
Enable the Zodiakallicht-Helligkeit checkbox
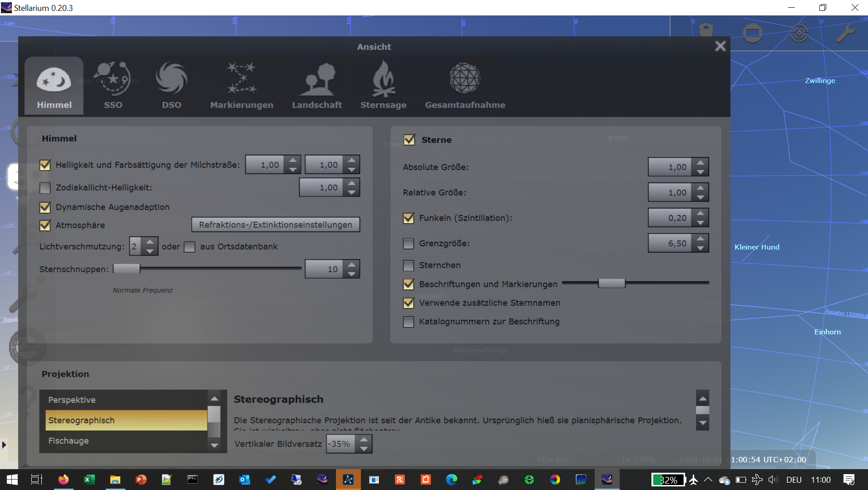coord(44,188)
